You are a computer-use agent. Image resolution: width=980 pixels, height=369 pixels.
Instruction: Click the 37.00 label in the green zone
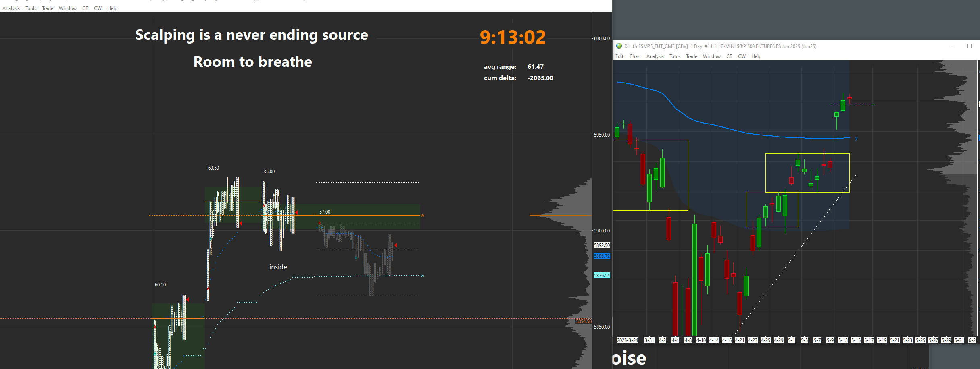tap(325, 212)
